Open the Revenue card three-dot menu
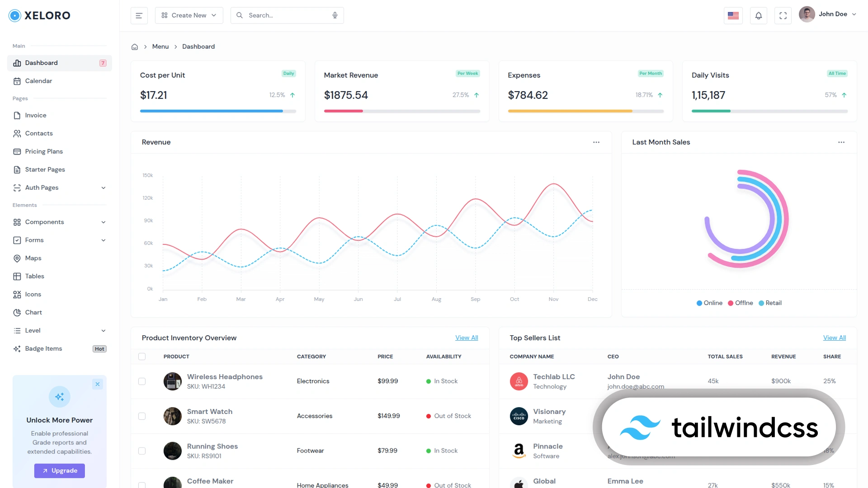This screenshot has width=868, height=488. [596, 142]
